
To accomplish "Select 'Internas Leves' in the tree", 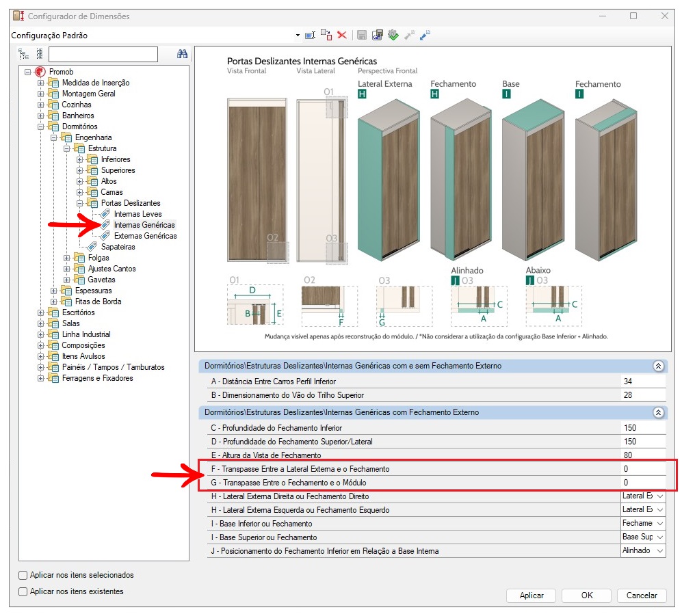I will coord(137,214).
